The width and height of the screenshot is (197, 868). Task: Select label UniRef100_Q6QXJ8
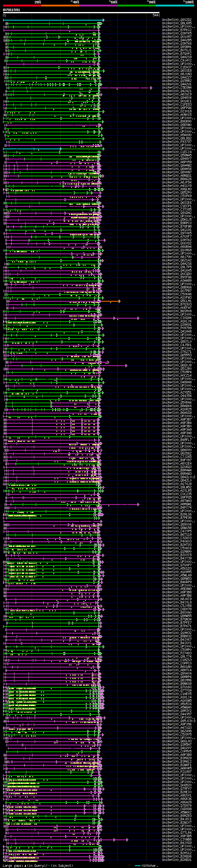coord(177,365)
